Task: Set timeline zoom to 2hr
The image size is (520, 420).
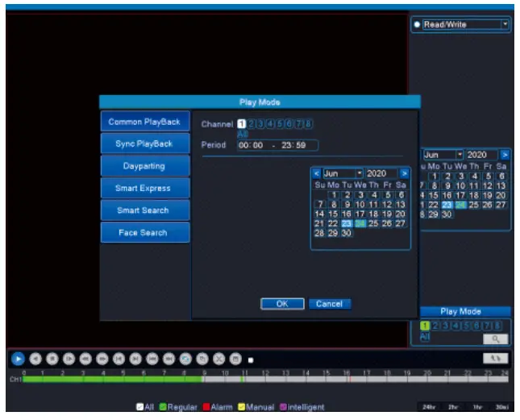Action: 453,407
